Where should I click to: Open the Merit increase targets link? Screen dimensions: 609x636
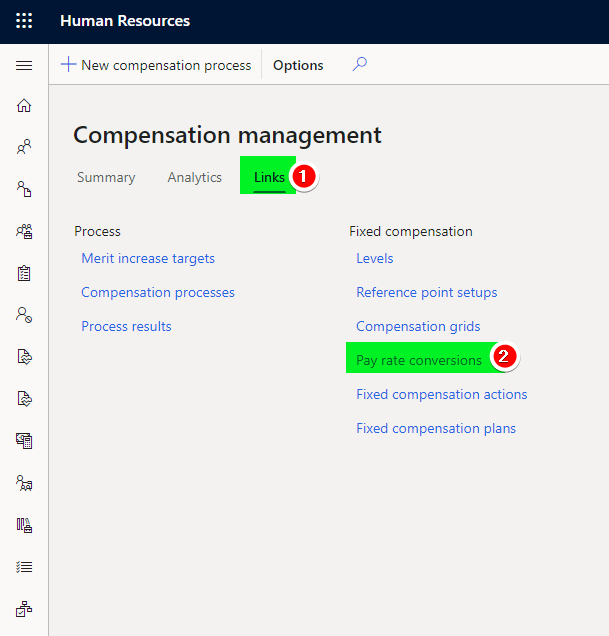point(148,258)
